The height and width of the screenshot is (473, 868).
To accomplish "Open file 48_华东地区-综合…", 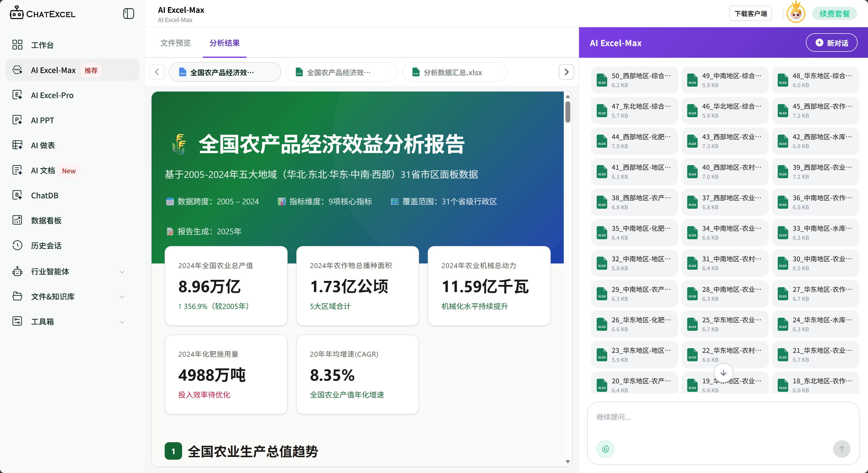I will click(815, 80).
